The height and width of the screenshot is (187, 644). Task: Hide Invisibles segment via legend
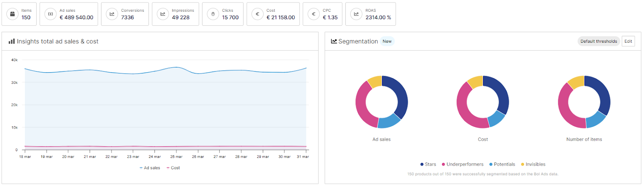pyautogui.click(x=533, y=164)
